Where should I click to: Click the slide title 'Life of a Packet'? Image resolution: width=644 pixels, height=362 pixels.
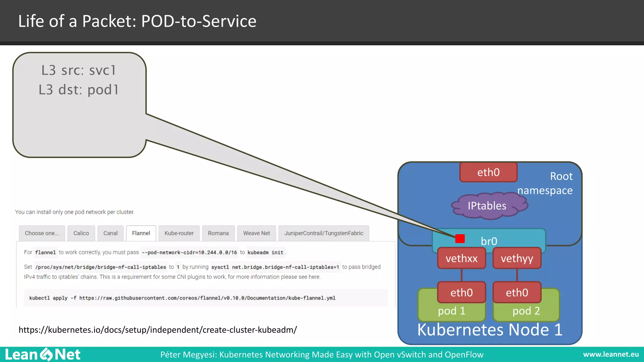point(137,21)
